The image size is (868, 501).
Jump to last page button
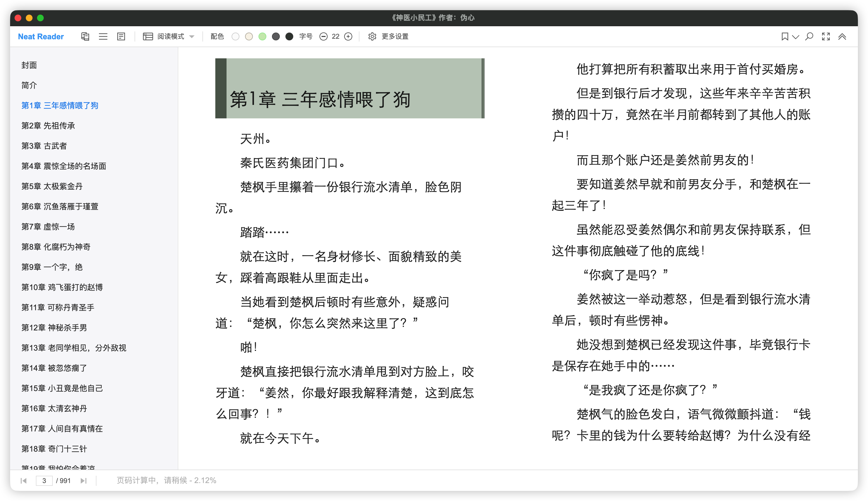(x=83, y=480)
